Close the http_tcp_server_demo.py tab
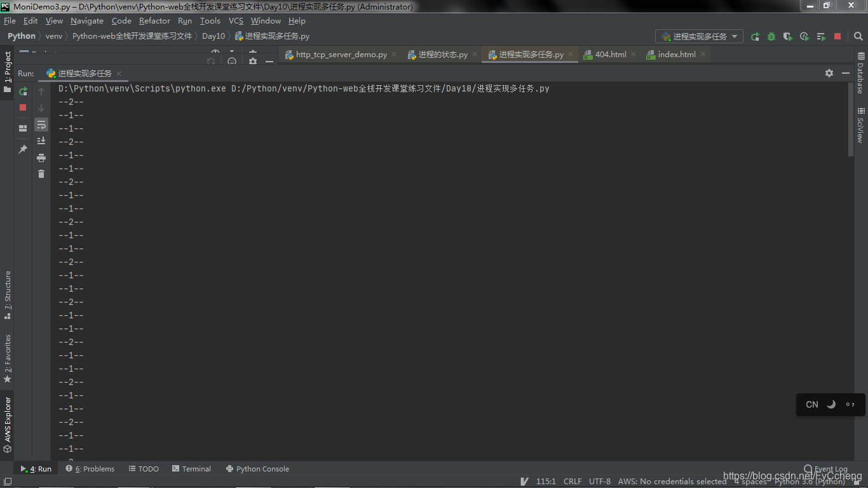This screenshot has height=488, width=868. pos(394,55)
